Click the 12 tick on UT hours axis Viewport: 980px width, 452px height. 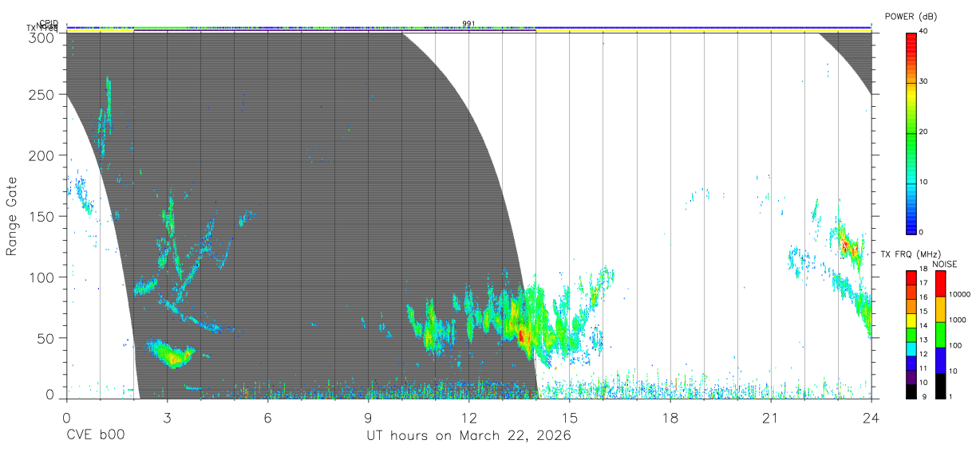coord(468,418)
